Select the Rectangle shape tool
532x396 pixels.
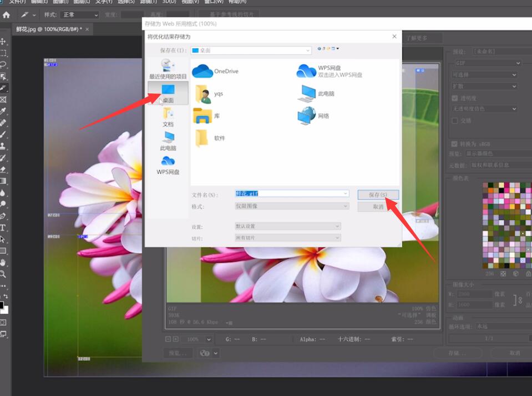(3, 251)
